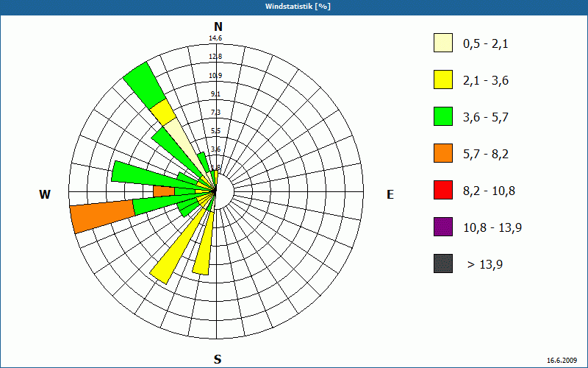The image size is (588, 368).
Task: Click the legend label '0,5 - 2,1'
Action: pos(486,44)
